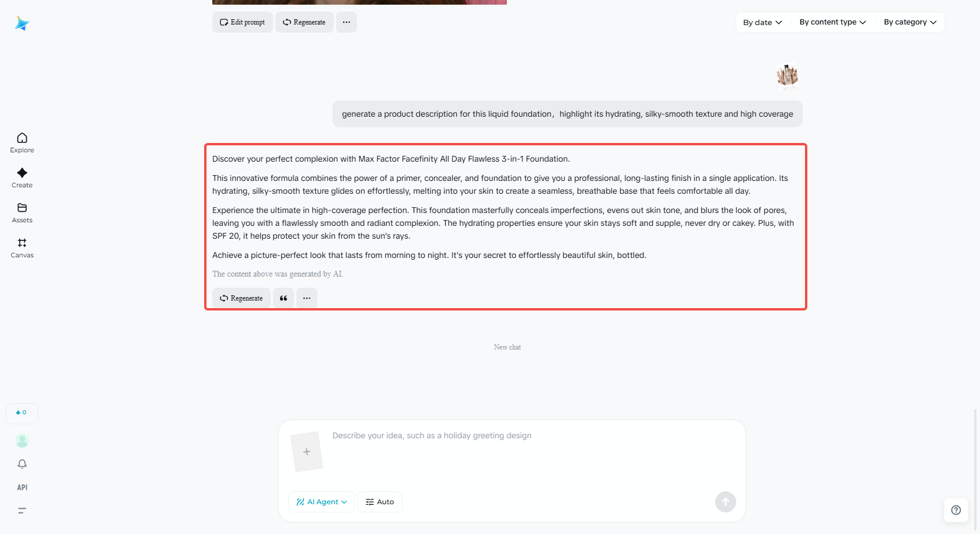Add an image with the plus tile
The width and height of the screenshot is (980, 534).
307,452
